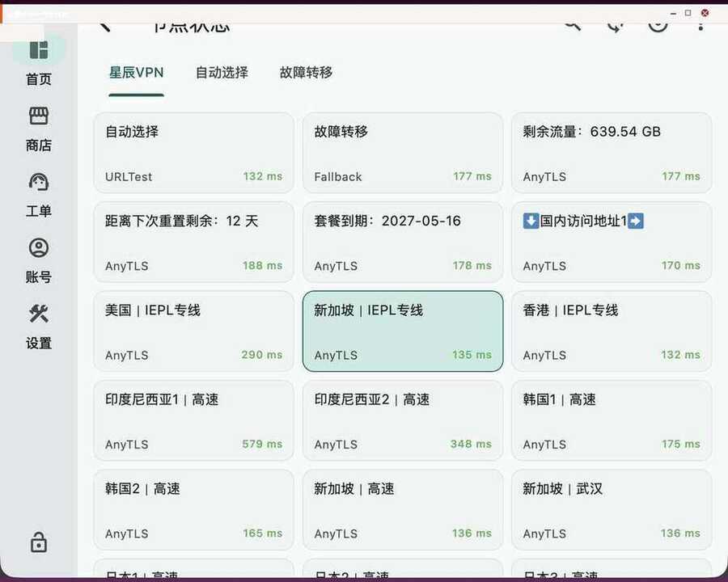Select the 韩国2 | 高速 node
Viewport: 728px width, 582px height.
tap(193, 509)
